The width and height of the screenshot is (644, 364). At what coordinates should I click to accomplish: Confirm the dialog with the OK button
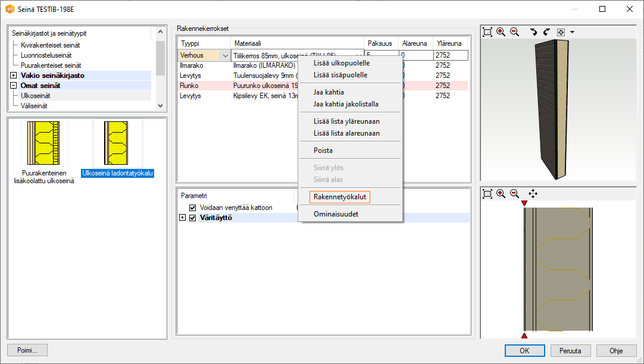coord(524,350)
